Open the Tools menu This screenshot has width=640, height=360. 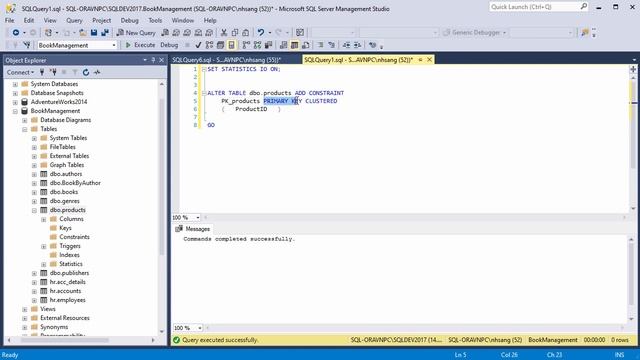pos(155,20)
